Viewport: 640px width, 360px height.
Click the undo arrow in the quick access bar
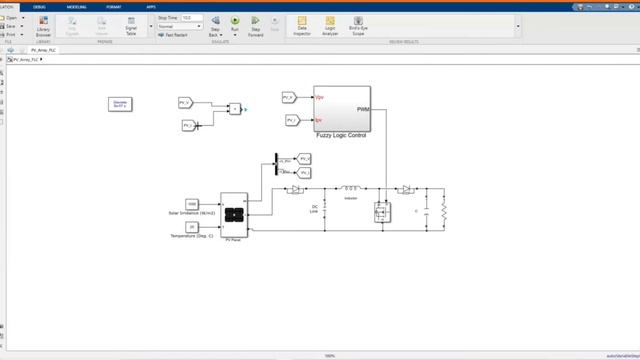(x=590, y=7)
